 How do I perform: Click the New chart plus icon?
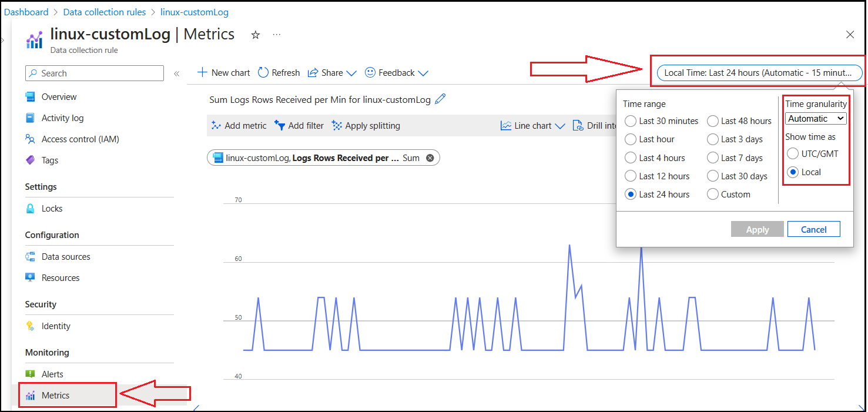click(202, 72)
